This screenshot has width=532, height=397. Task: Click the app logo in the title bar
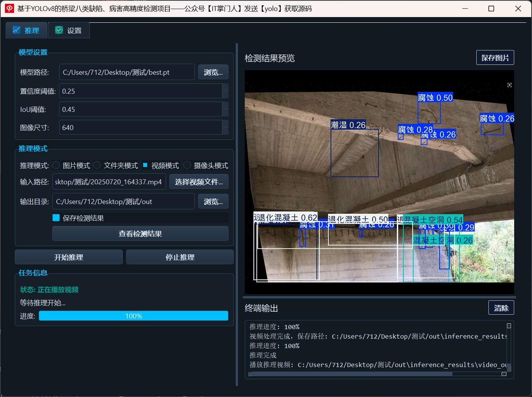point(9,8)
